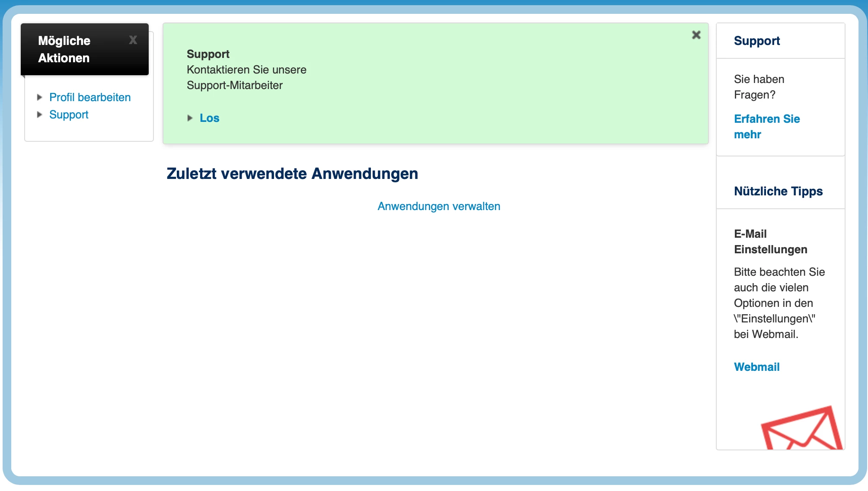The image size is (868, 491).
Task: Click the Los link in Support box
Action: click(209, 118)
